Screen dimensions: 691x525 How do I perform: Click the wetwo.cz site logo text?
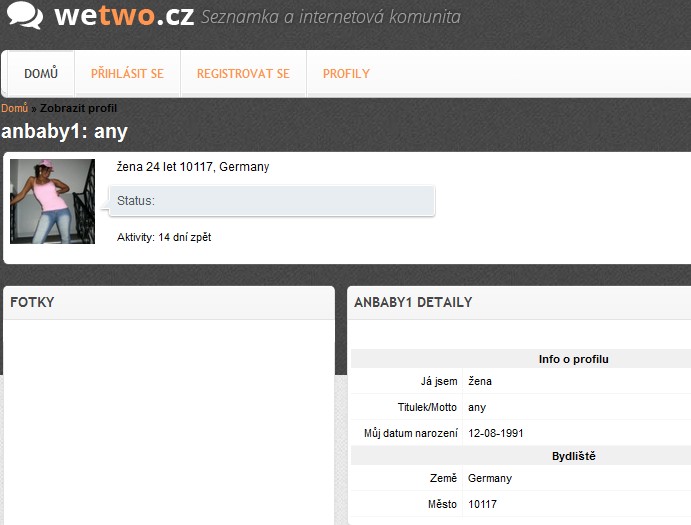coord(124,15)
